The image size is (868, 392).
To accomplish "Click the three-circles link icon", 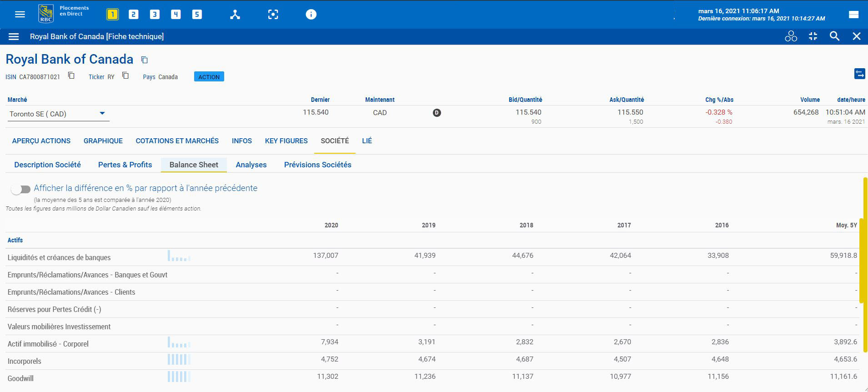I will (x=791, y=36).
